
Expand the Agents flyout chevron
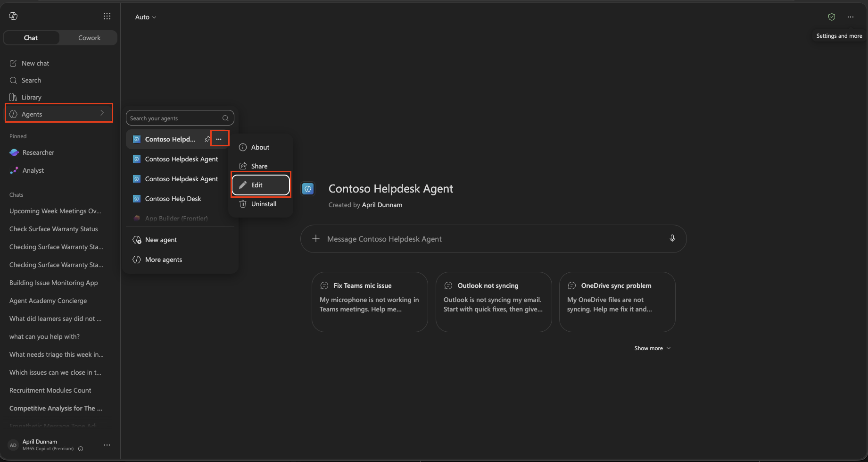[x=102, y=113]
